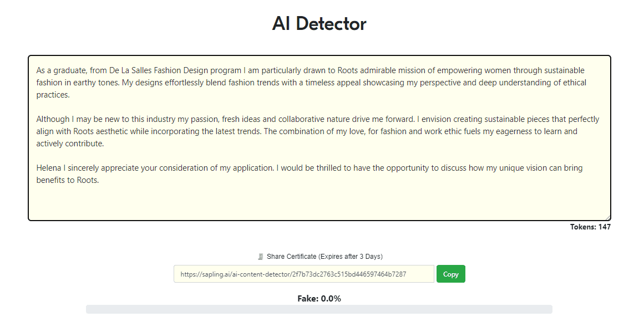
Task: Click the AI Detector page heading
Action: pyautogui.click(x=319, y=23)
